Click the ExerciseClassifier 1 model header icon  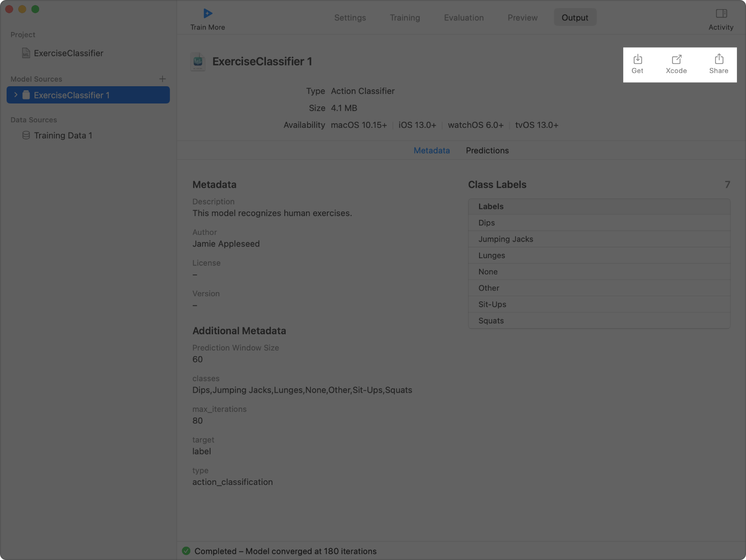pos(198,62)
